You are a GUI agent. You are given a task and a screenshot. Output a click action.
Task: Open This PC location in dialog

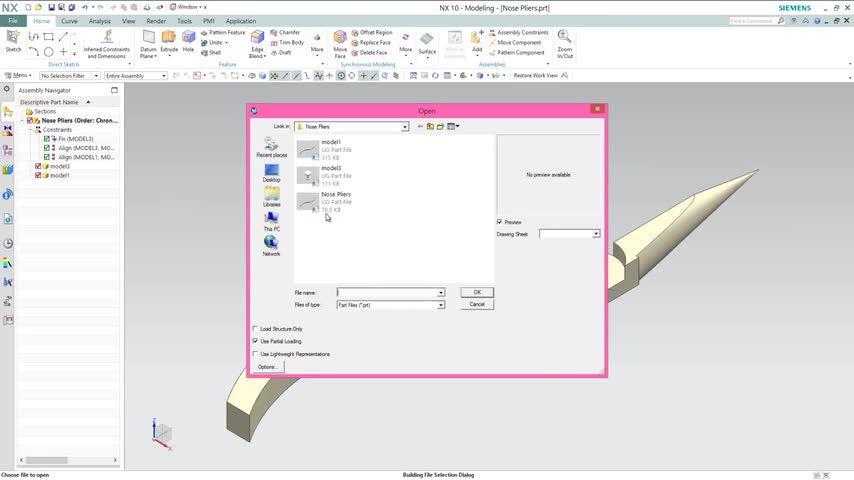[271, 222]
